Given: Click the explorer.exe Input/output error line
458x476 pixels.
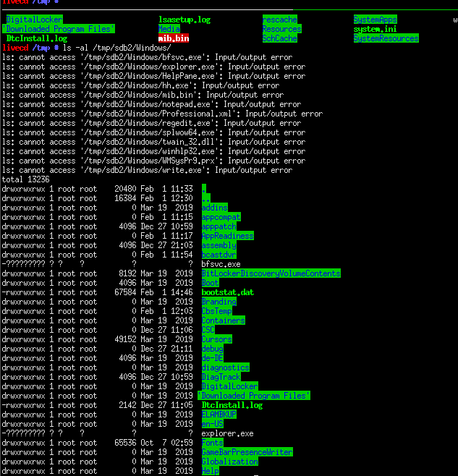Looking at the screenshot, I should pos(153,67).
